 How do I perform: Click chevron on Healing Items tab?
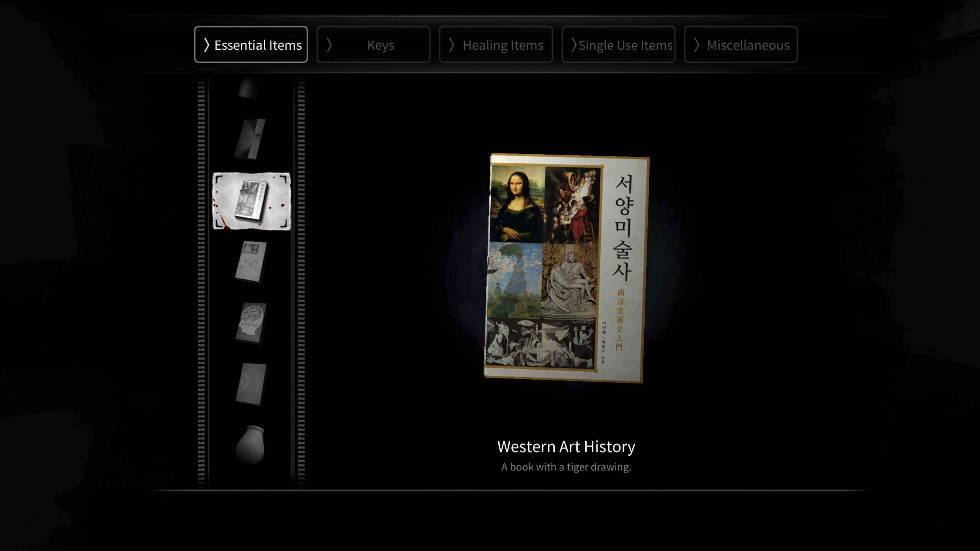click(452, 45)
